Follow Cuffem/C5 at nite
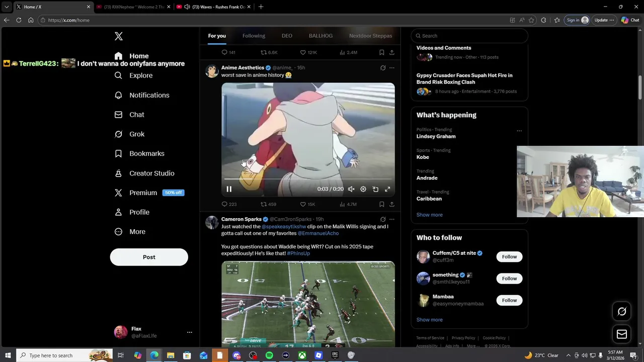The width and height of the screenshot is (644, 362). click(509, 257)
